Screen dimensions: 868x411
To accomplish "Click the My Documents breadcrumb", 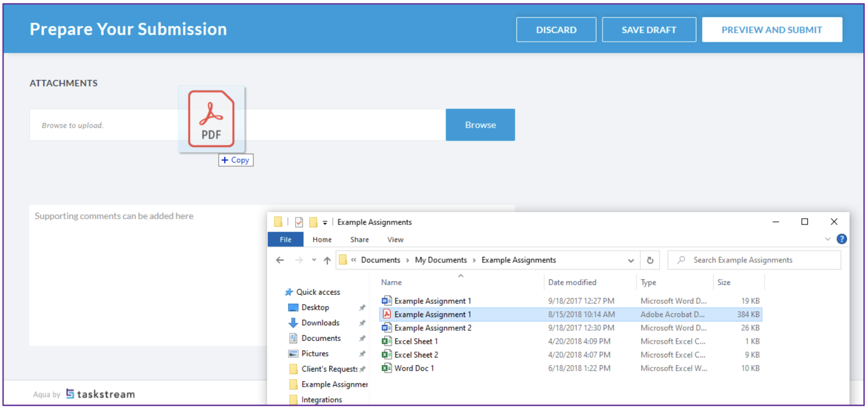I will [x=441, y=260].
